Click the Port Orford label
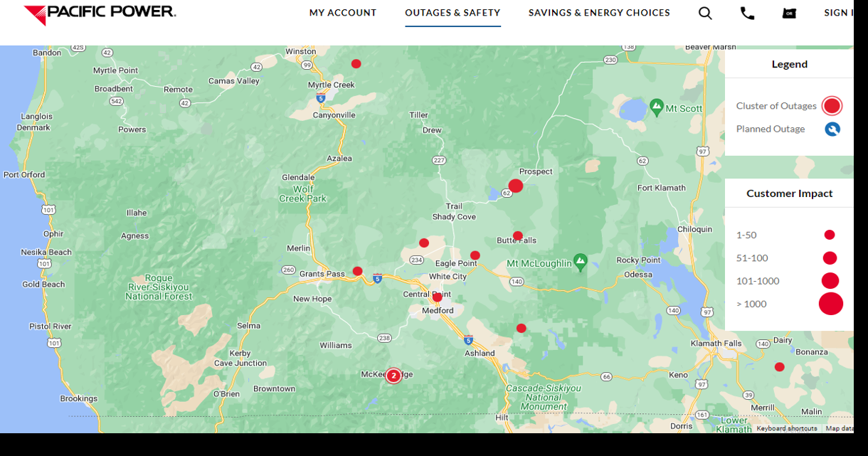The image size is (868, 456). (24, 174)
